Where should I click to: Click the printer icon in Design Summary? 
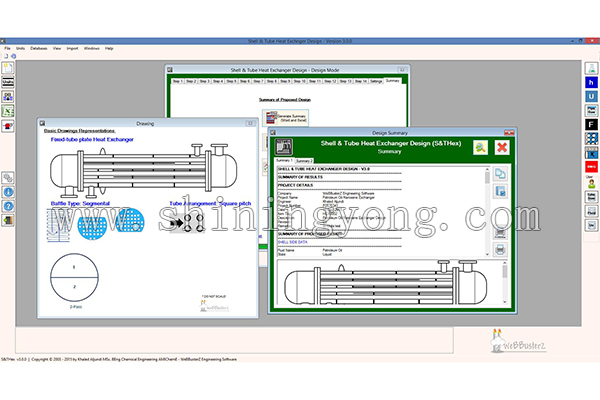tap(500, 250)
